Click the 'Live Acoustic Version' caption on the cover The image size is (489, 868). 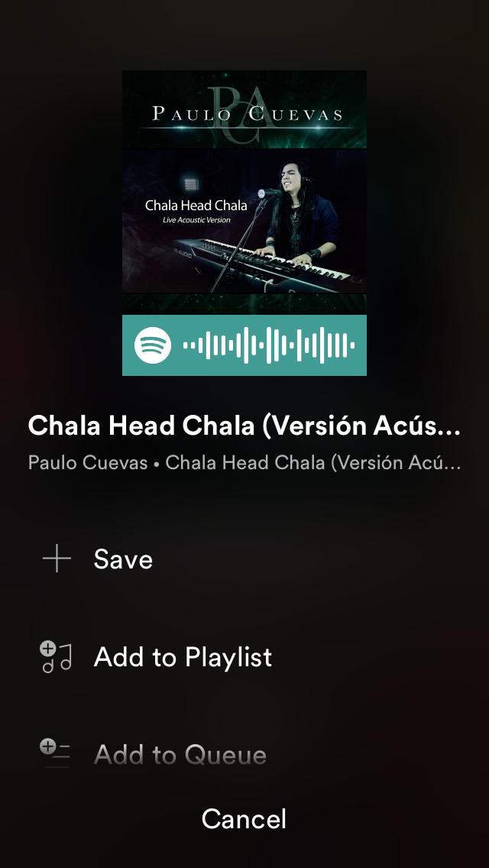pyautogui.click(x=196, y=220)
